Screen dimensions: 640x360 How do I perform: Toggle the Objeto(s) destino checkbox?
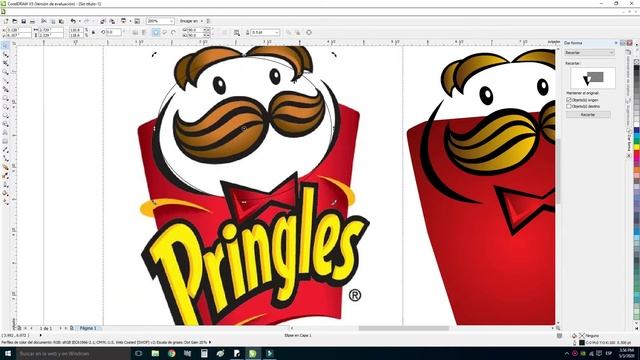click(569, 106)
